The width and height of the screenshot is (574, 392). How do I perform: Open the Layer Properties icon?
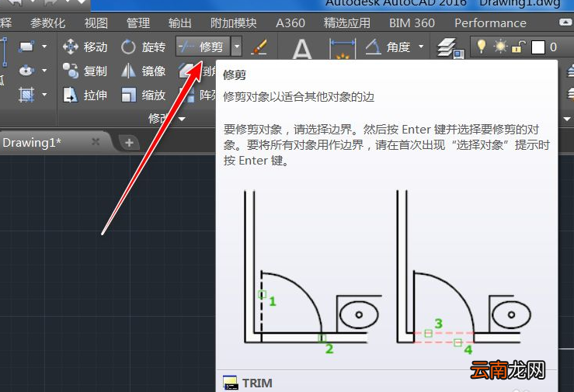click(451, 48)
